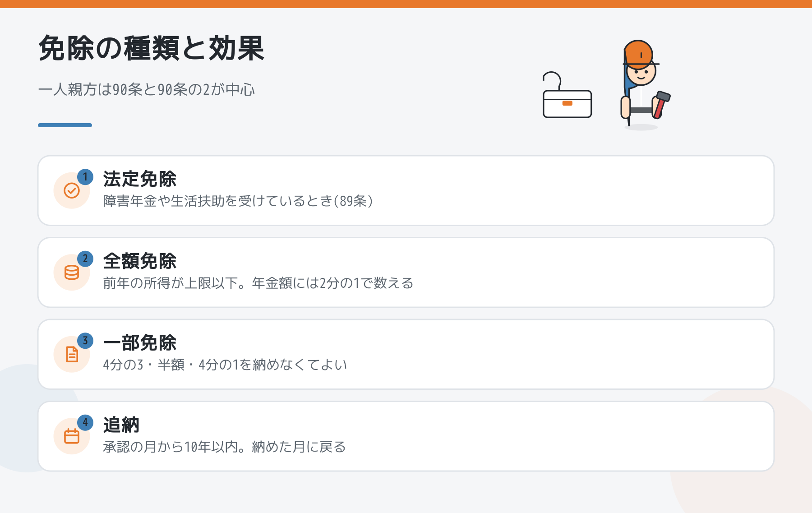This screenshot has height=513, width=812.
Task: Click the title 免除の種類と効果
Action: [151, 48]
